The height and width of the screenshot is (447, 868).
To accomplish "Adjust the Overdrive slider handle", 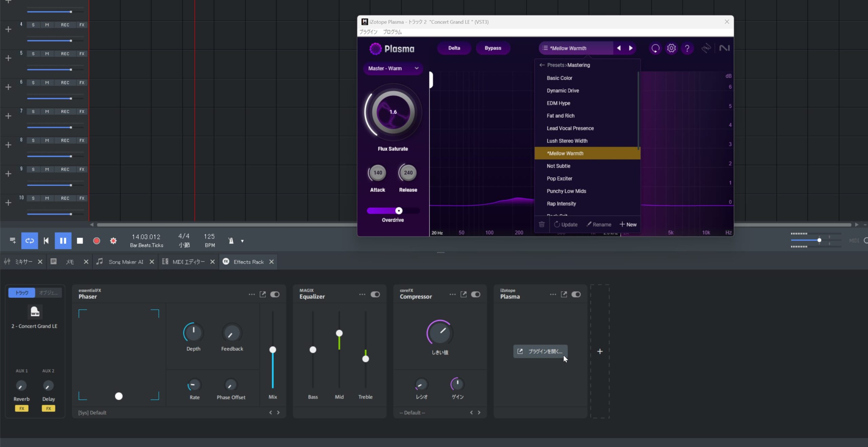I will [x=399, y=211].
